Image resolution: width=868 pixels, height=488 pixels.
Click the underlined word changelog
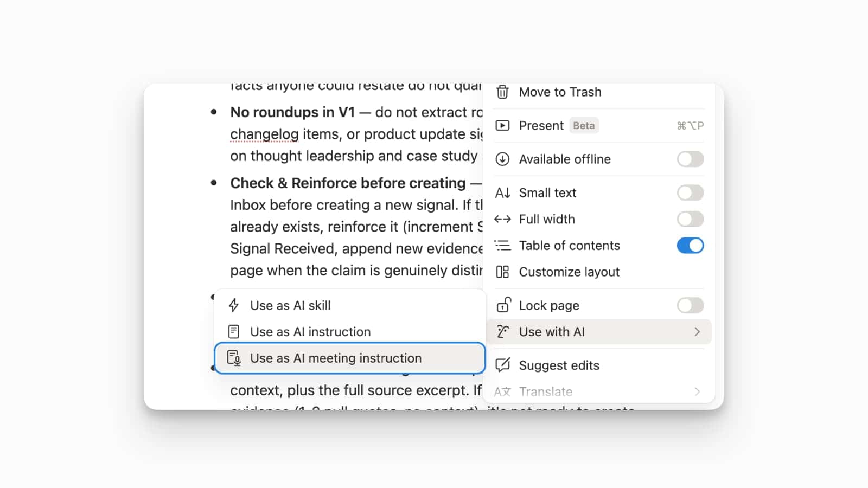point(264,134)
